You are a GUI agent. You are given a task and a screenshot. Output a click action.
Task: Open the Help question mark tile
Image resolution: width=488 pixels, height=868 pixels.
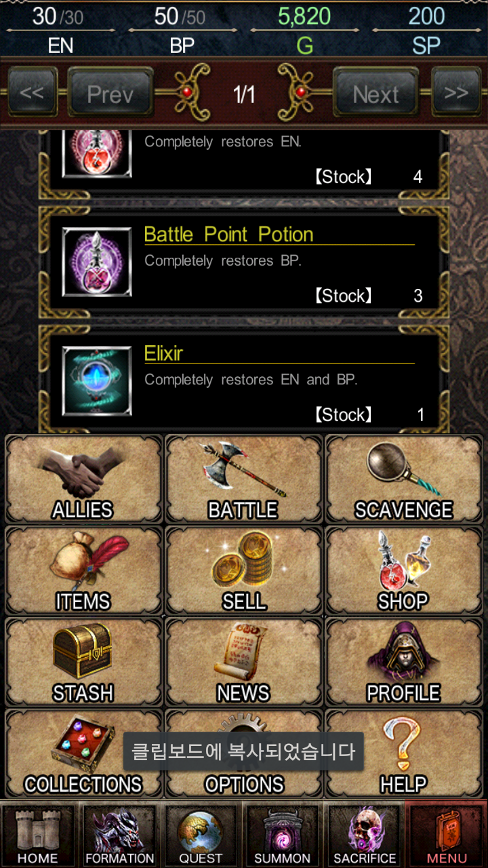click(x=404, y=754)
